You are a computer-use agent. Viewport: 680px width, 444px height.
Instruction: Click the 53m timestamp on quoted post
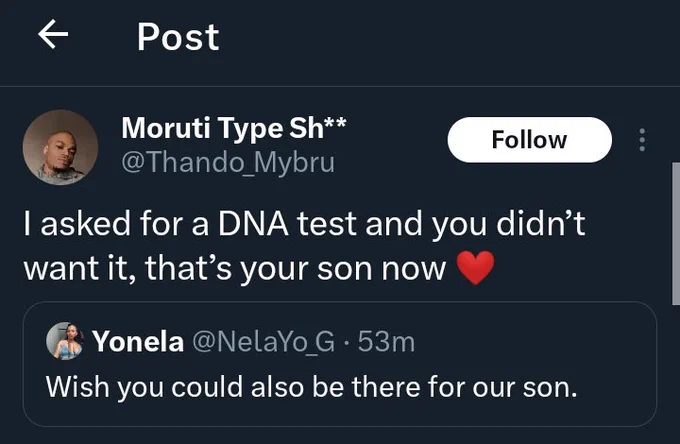pos(386,342)
